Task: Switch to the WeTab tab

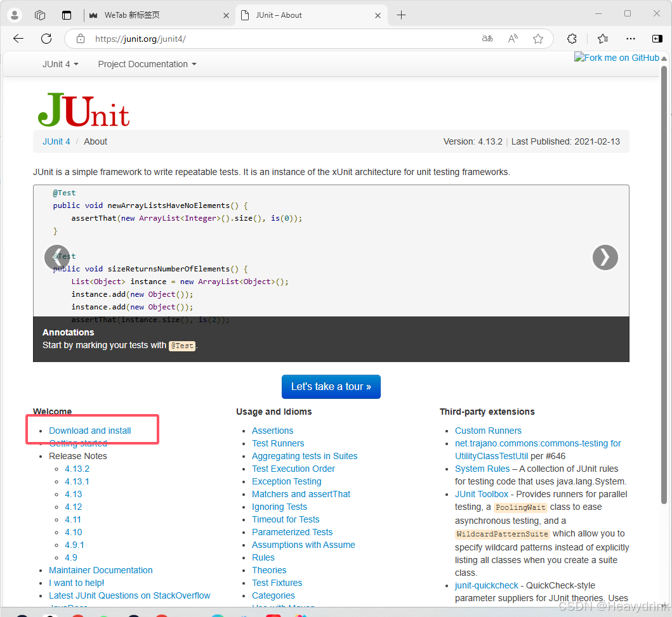Action: (x=159, y=15)
